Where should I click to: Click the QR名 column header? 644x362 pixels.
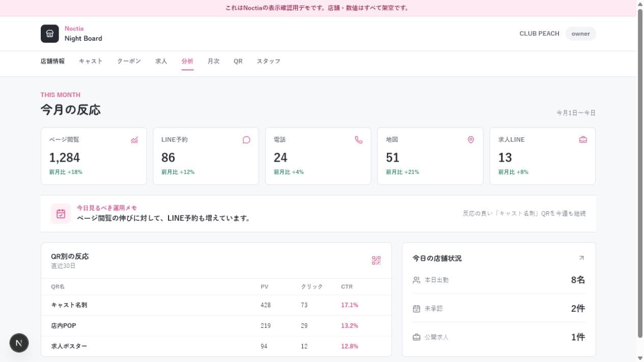pyautogui.click(x=58, y=287)
